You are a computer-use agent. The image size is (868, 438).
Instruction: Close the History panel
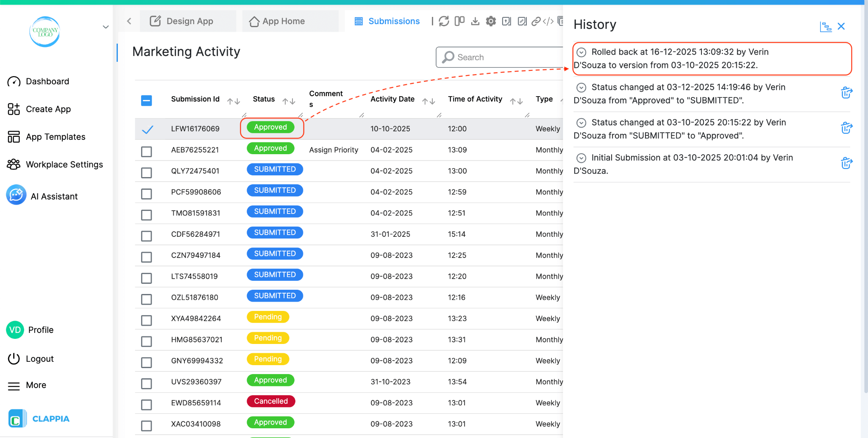(841, 26)
